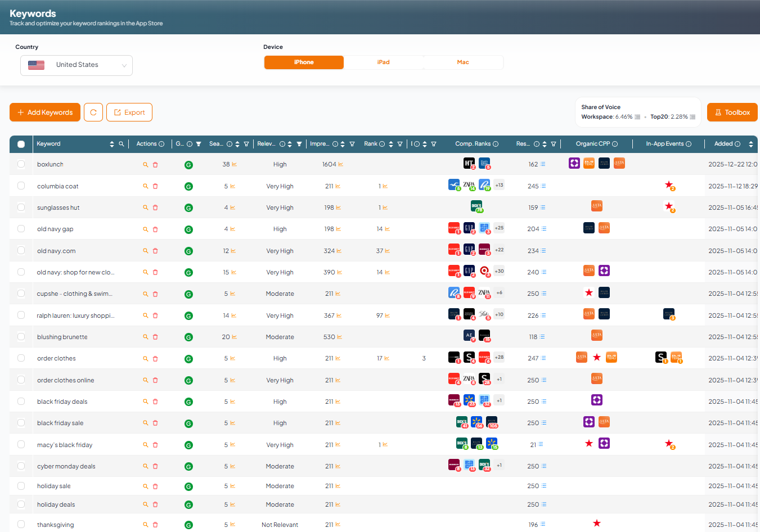Image resolution: width=760 pixels, height=532 pixels.
Task: Click the Hot Topic competitor icon in boxlunch row
Action: pos(469,163)
